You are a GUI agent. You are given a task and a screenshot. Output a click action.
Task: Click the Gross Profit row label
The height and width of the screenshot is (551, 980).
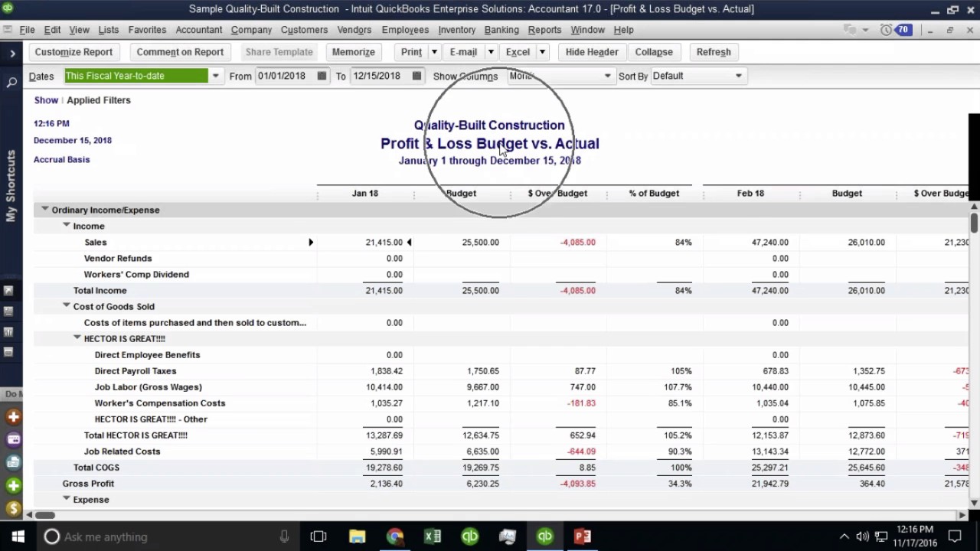coord(88,484)
